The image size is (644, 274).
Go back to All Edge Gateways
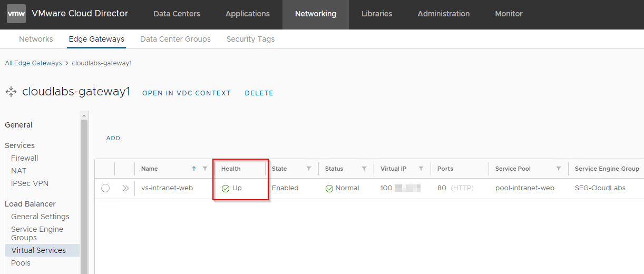point(33,63)
